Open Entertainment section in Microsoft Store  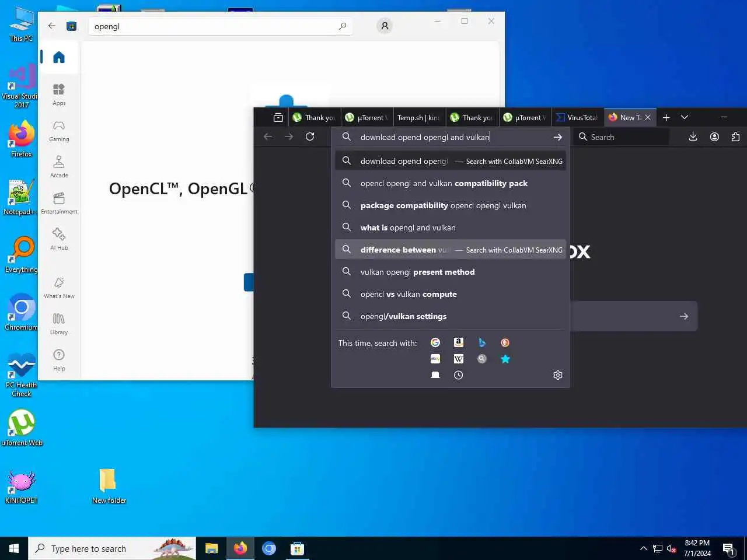pos(59,203)
